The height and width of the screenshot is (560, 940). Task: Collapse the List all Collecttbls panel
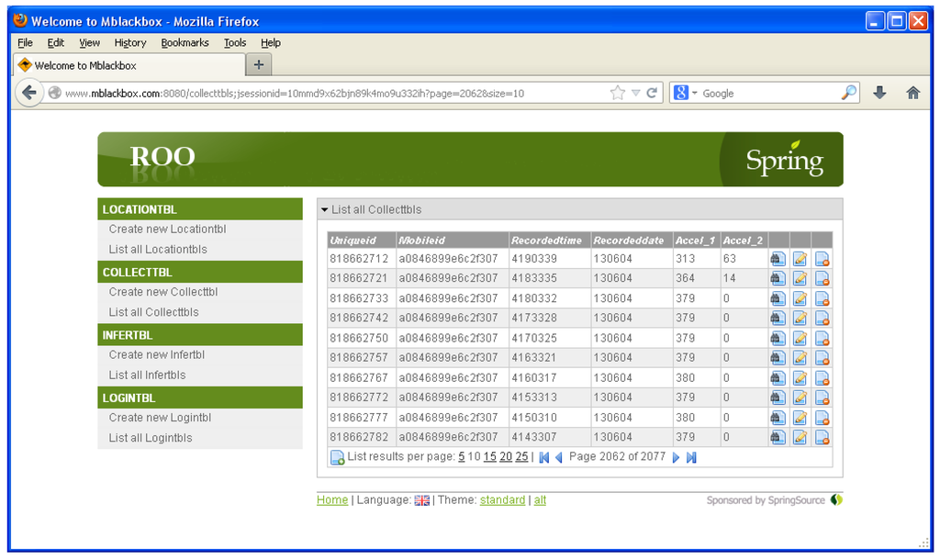[325, 210]
